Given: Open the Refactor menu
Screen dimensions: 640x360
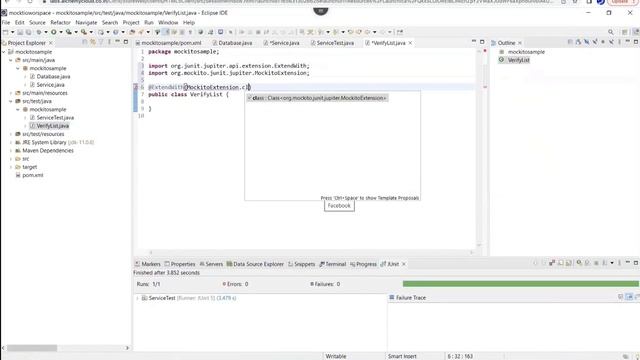Looking at the screenshot, I should (x=60, y=22).
